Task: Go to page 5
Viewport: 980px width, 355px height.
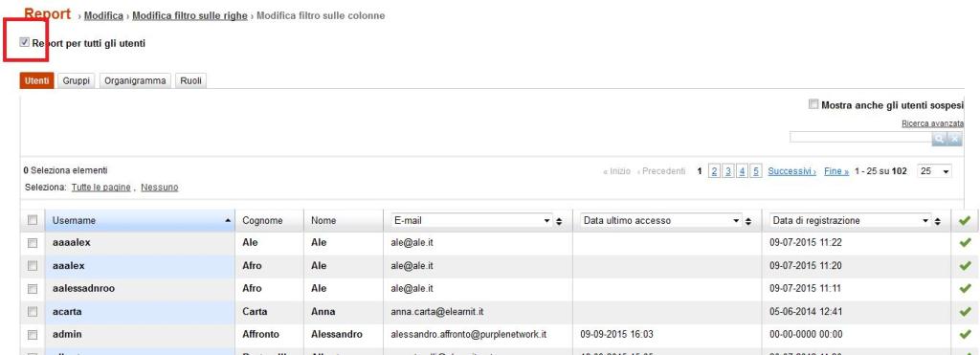Action: pos(756,171)
